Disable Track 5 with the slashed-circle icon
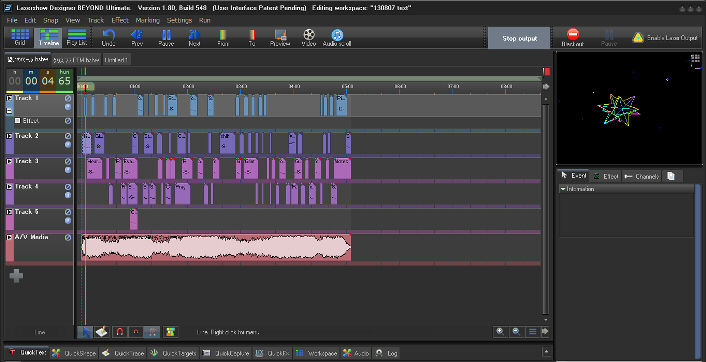This screenshot has height=362, width=706. pyautogui.click(x=68, y=212)
